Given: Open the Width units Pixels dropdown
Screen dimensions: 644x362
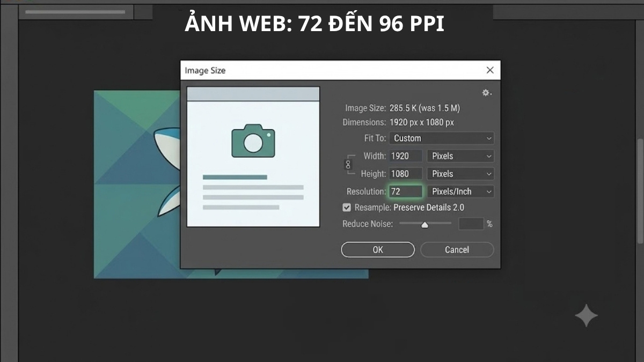Looking at the screenshot, I should 460,156.
